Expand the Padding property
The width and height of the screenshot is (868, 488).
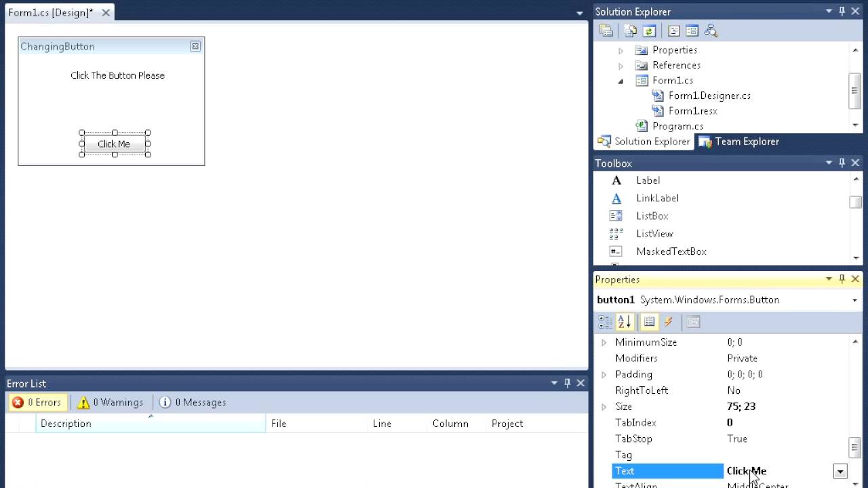point(604,374)
